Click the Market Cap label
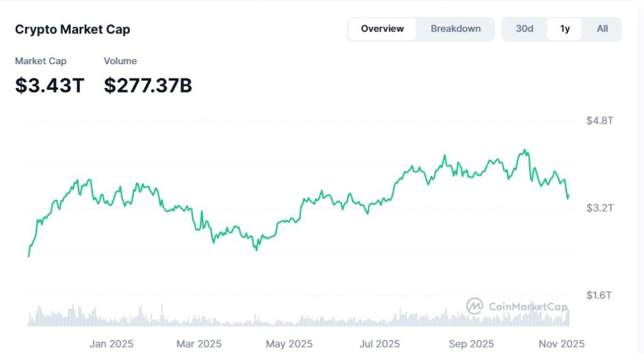This screenshot has height=353, width=644. pos(41,61)
